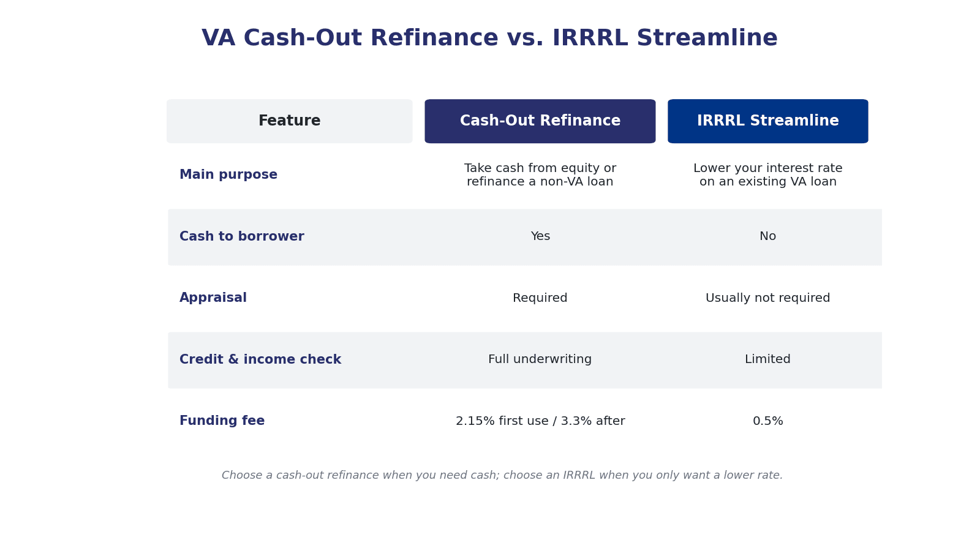Click the 'Credit & income check' row label
This screenshot has height=551, width=980.
[x=260, y=360]
